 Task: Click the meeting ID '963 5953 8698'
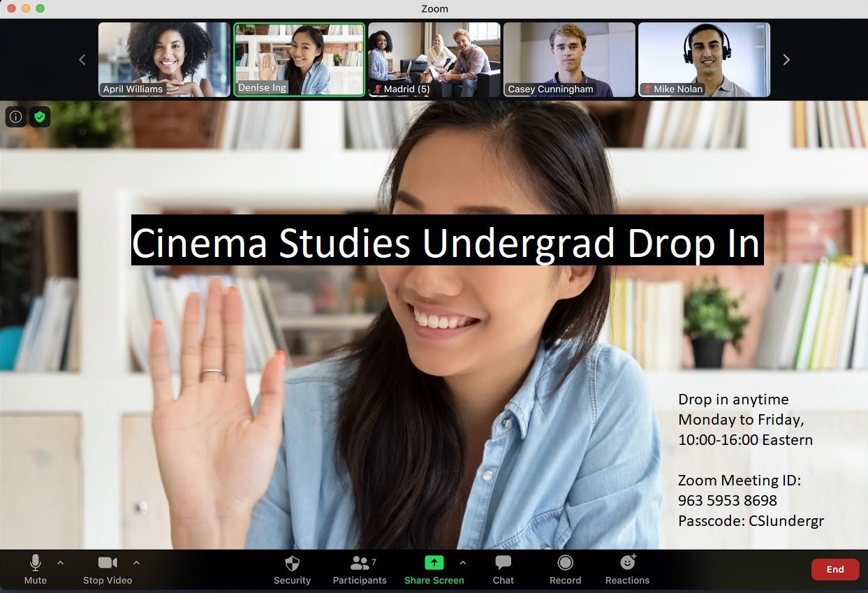click(x=728, y=501)
